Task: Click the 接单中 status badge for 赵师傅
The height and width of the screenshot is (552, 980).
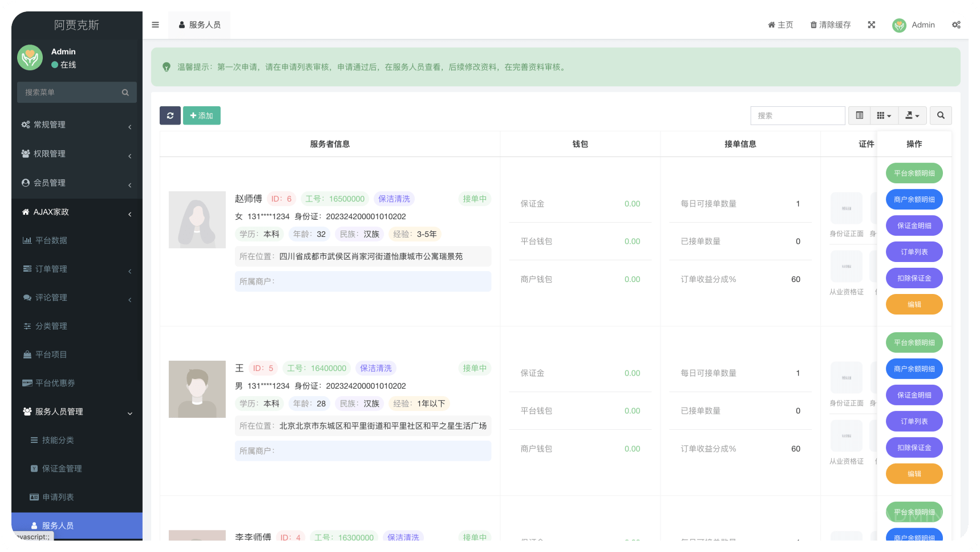Action: click(x=474, y=199)
